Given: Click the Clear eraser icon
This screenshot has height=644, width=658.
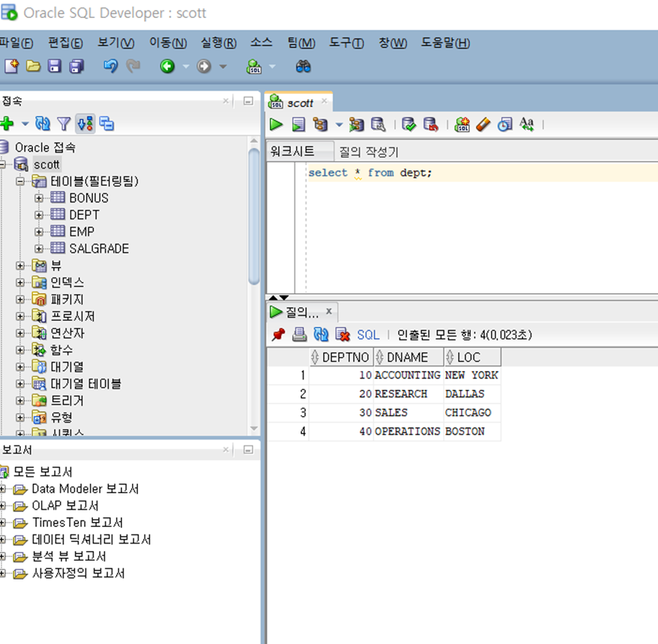Looking at the screenshot, I should click(483, 124).
